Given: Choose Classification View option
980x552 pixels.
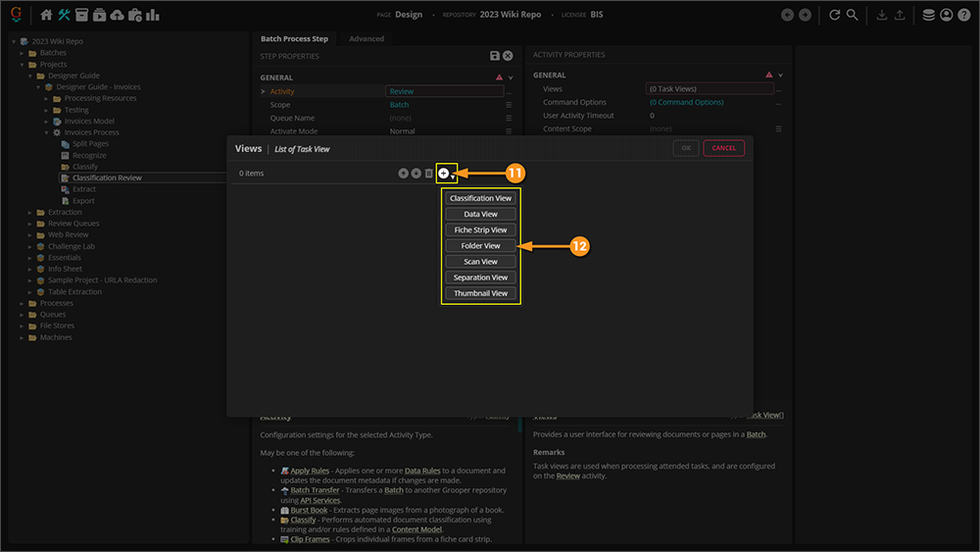Looking at the screenshot, I should click(x=480, y=198).
